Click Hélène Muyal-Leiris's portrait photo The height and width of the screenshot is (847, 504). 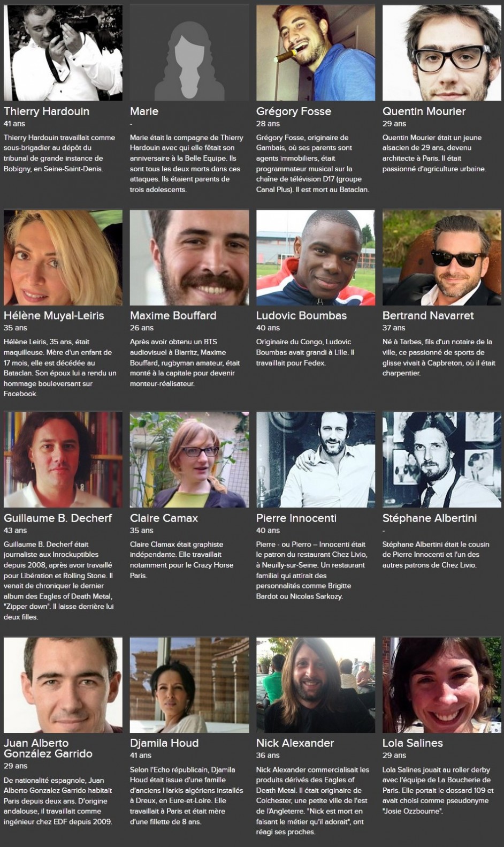(x=63, y=258)
